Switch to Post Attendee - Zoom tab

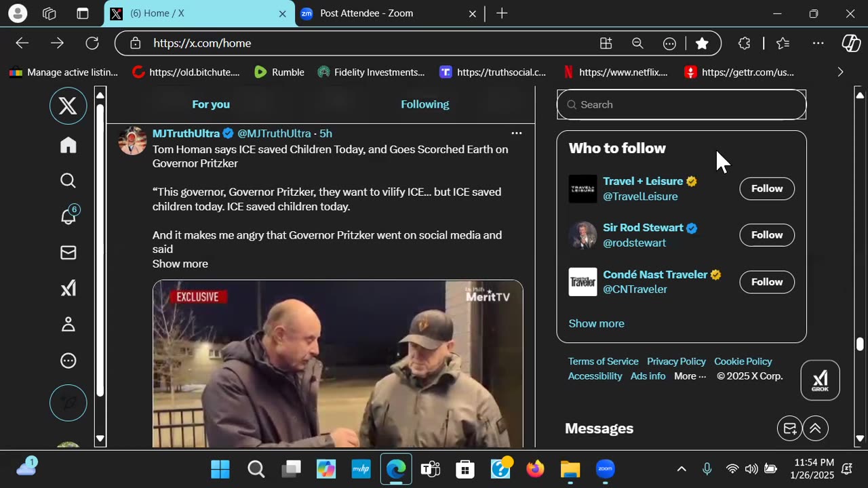click(389, 14)
